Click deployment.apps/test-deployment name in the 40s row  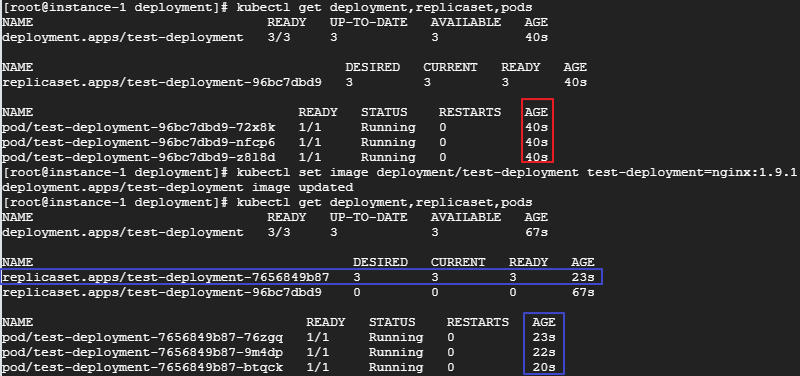123,37
